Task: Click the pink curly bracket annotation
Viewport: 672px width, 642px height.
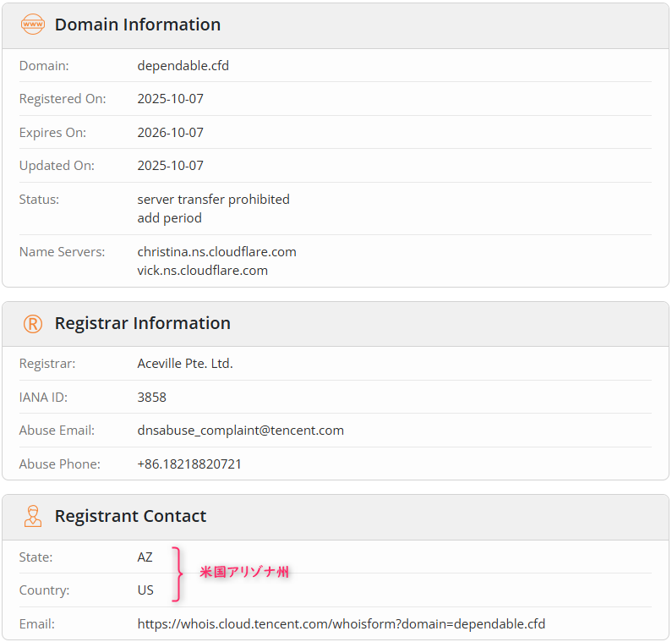Action: [x=177, y=573]
